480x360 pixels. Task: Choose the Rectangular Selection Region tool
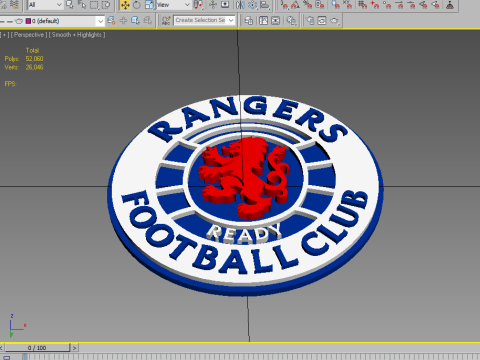pos(94,5)
